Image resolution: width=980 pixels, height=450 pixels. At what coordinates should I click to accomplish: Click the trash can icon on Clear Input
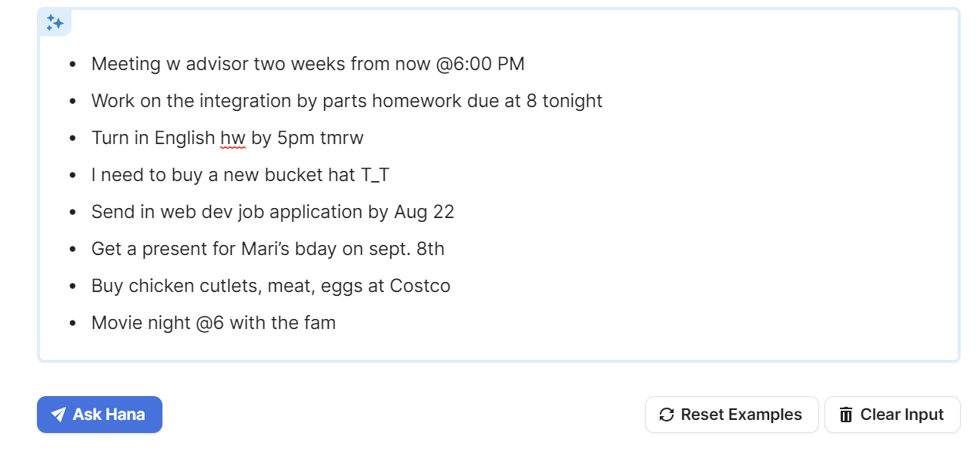pos(846,415)
